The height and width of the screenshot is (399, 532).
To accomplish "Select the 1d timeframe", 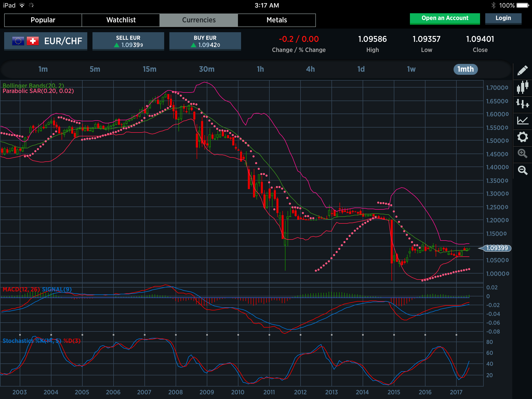I will [361, 69].
